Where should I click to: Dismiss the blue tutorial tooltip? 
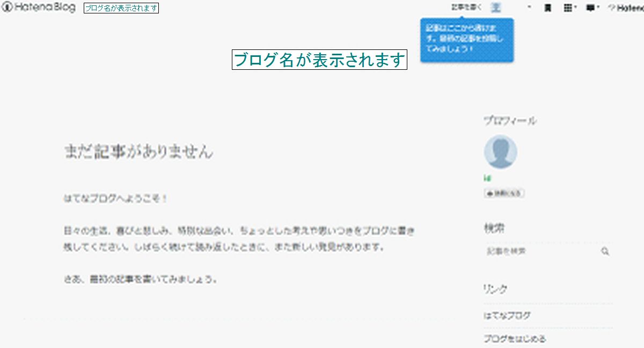[466, 39]
